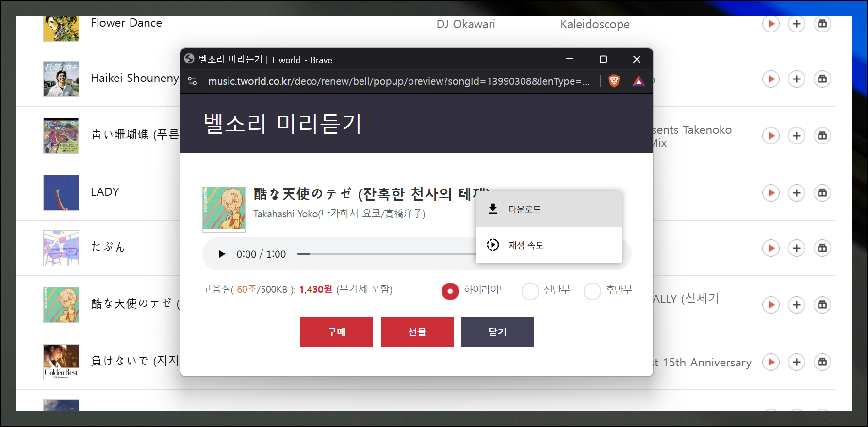Screen dimensions: 868x427
Task: Gift the 酷な天使のテゼ list row ringtone
Action: point(822,305)
